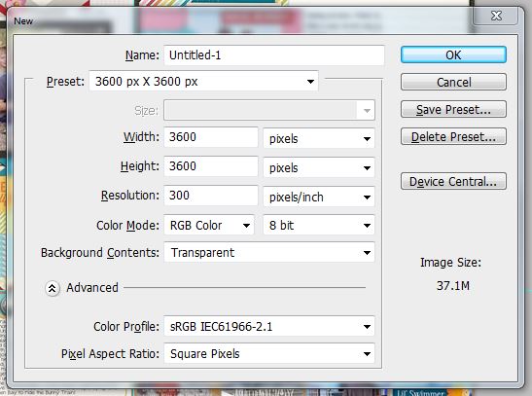Click the Resolution value field

(x=211, y=196)
